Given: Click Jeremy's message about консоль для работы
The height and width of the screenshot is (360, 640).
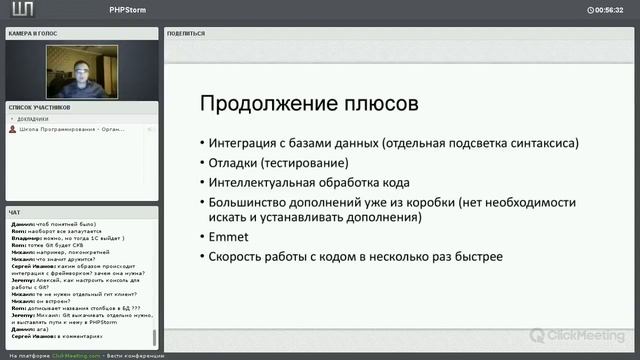Looking at the screenshot, I should [x=76, y=284].
